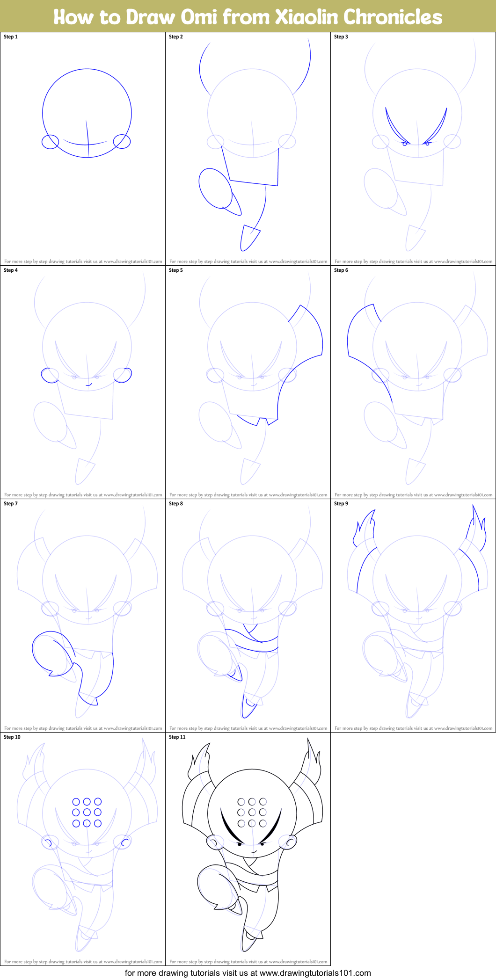Click the 'Step 9' label
The height and width of the screenshot is (980, 496).
(341, 503)
